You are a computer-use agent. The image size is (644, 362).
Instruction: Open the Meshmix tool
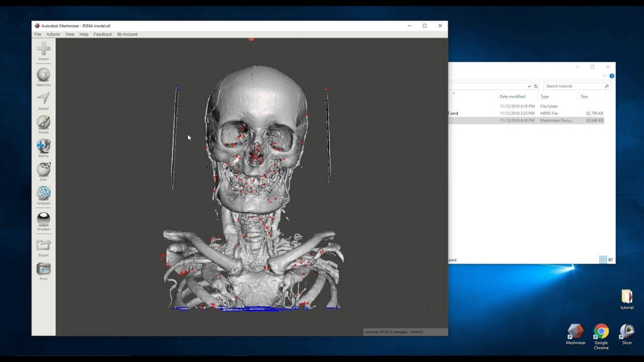point(43,77)
